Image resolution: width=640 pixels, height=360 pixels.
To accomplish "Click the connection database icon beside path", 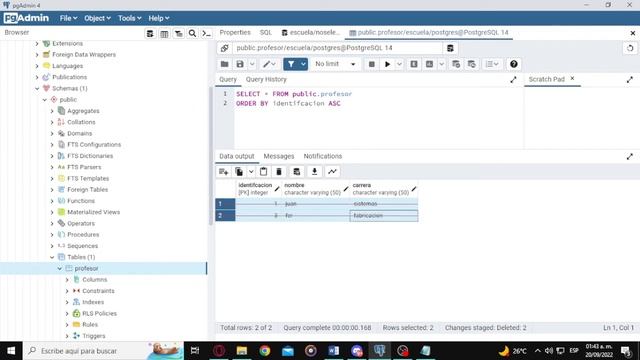I will pos(450,48).
